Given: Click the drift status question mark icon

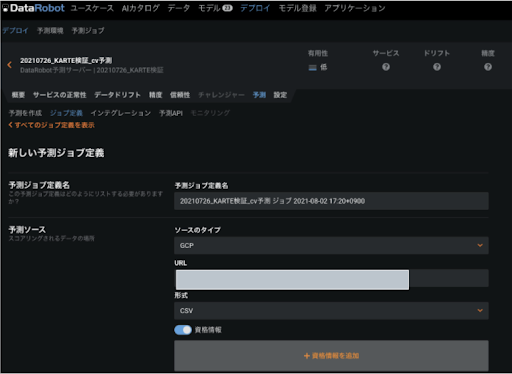Looking at the screenshot, I should coord(437,67).
